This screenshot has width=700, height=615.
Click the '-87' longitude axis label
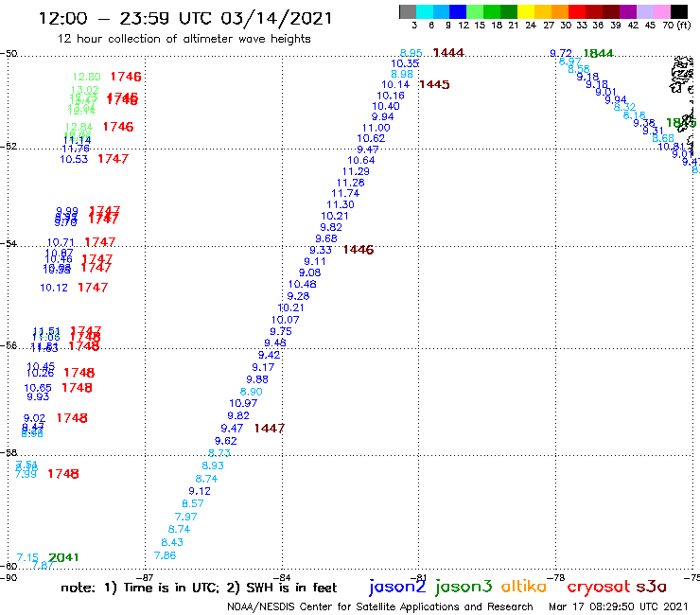tap(145, 577)
